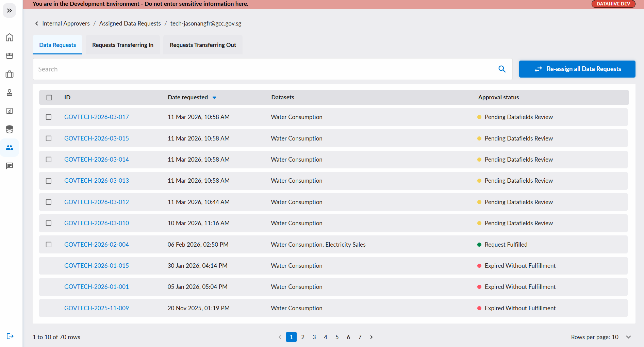The height and width of the screenshot is (347, 644).
Task: Check the box for GOVTECH-2026-03-017
Action: click(49, 117)
